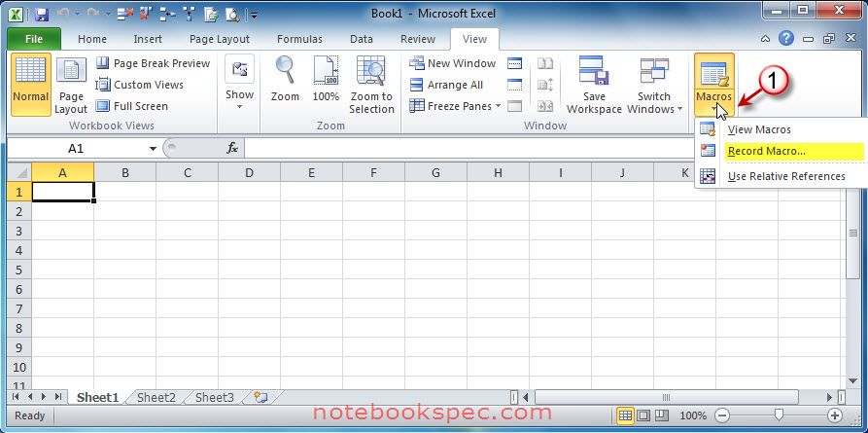Click the vertical scrollbar down arrow
The image size is (868, 433).
click(x=852, y=380)
